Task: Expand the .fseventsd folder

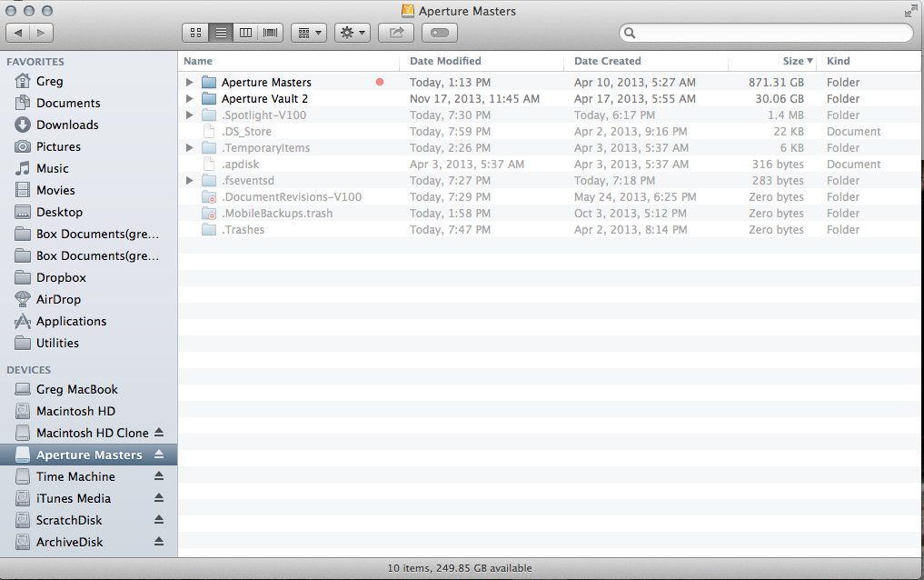Action: coord(189,181)
